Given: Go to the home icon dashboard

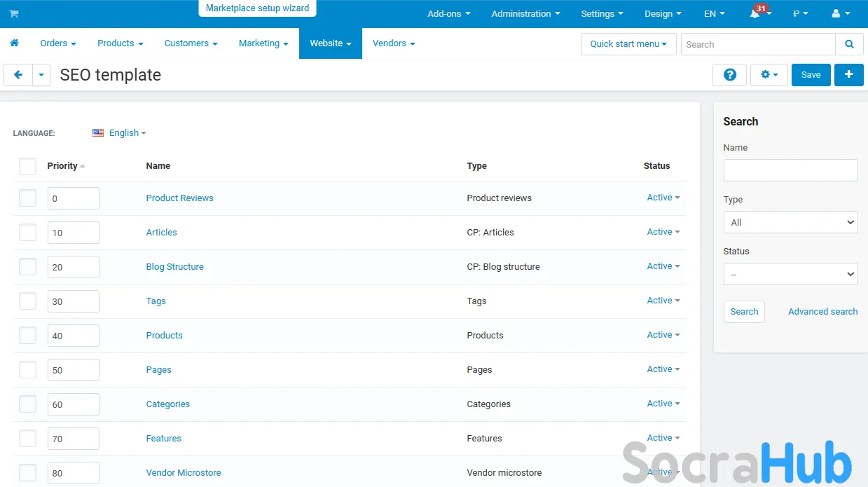Looking at the screenshot, I should [14, 43].
